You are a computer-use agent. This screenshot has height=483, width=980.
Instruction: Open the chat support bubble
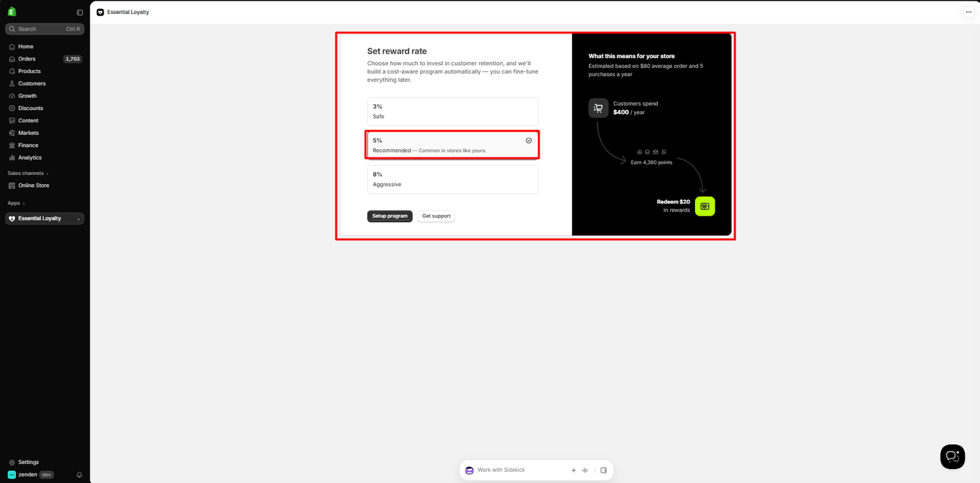[952, 456]
